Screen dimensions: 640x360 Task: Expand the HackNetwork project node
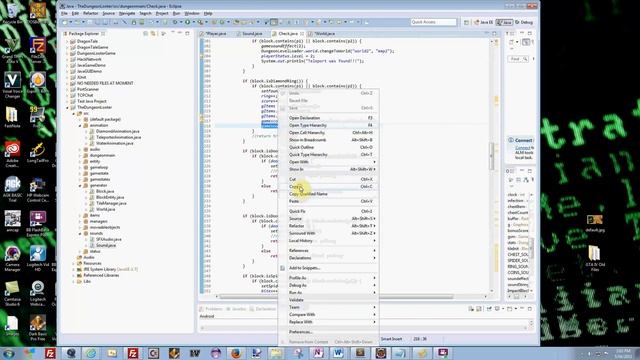click(x=67, y=59)
